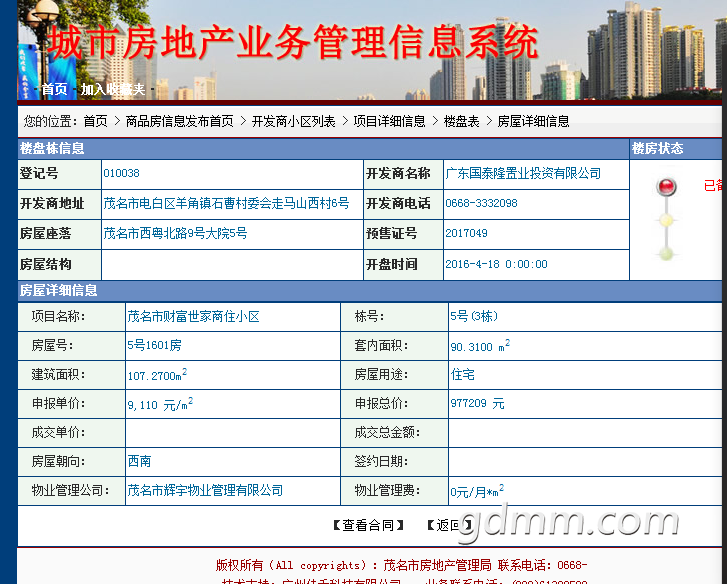The width and height of the screenshot is (727, 584).
Task: Go to 首页 in breadcrumb trail
Action: (x=96, y=121)
